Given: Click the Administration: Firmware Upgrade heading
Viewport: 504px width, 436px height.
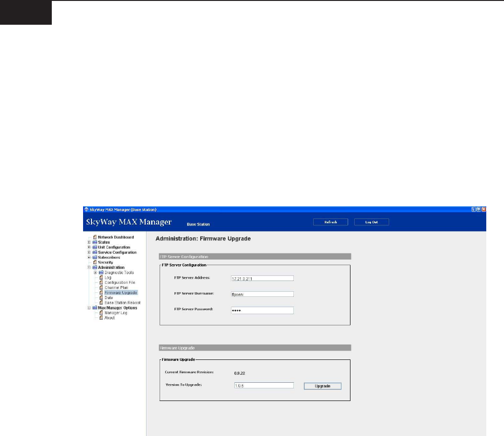Looking at the screenshot, I should [x=203, y=239].
